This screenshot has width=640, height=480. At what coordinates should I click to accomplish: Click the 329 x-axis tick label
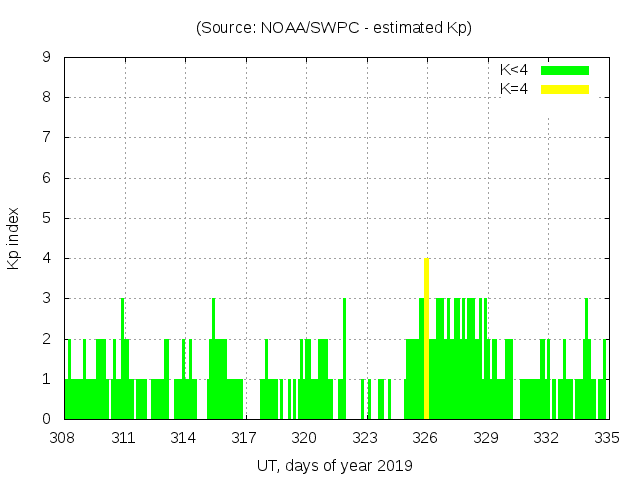tap(487, 438)
